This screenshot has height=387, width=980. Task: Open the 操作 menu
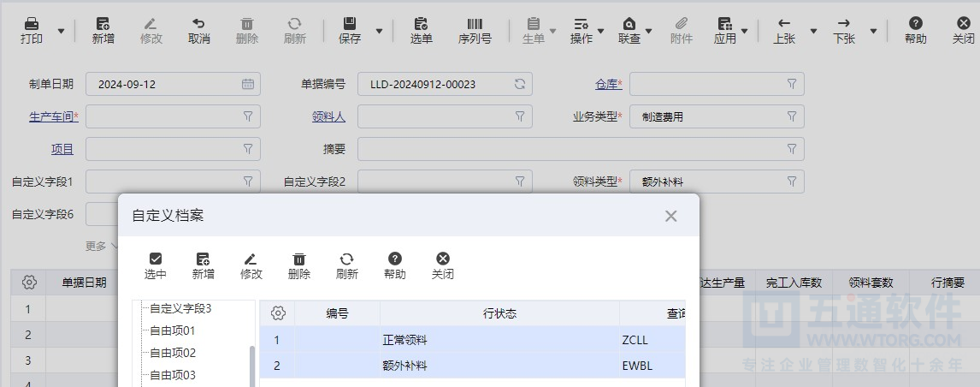coord(582,31)
